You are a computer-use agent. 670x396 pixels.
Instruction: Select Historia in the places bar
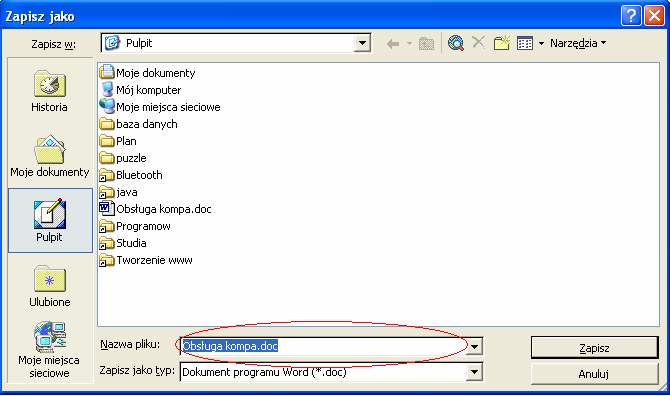tap(50, 91)
